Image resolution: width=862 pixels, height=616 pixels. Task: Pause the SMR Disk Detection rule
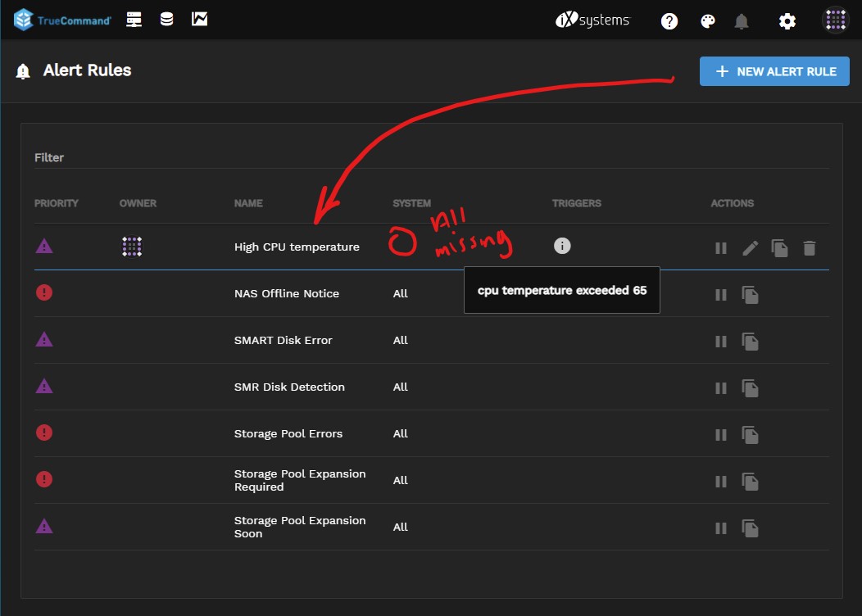(721, 388)
